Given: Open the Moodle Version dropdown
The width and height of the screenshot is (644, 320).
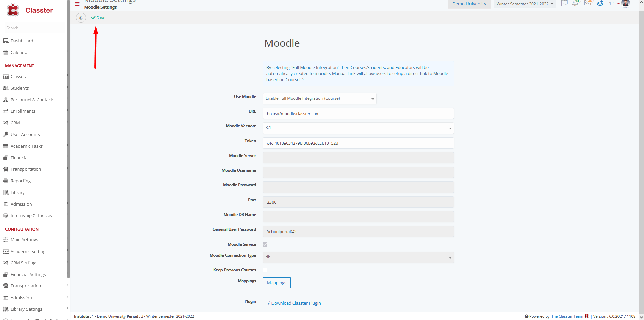Looking at the screenshot, I should tap(358, 128).
